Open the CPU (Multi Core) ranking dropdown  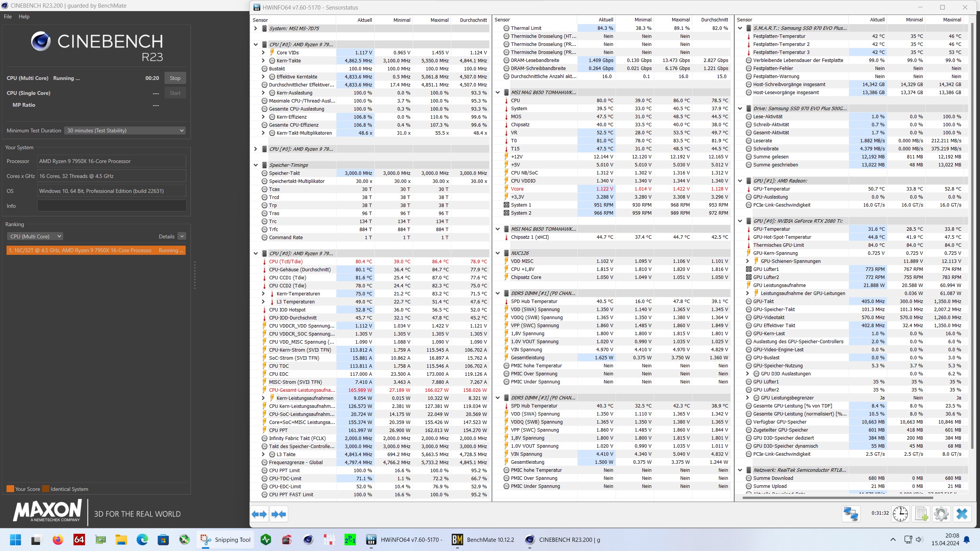click(x=35, y=236)
